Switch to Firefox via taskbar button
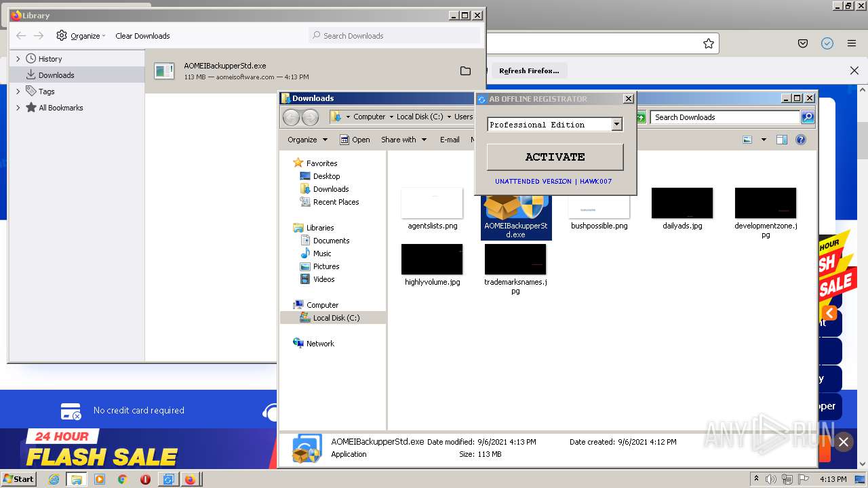 click(190, 479)
